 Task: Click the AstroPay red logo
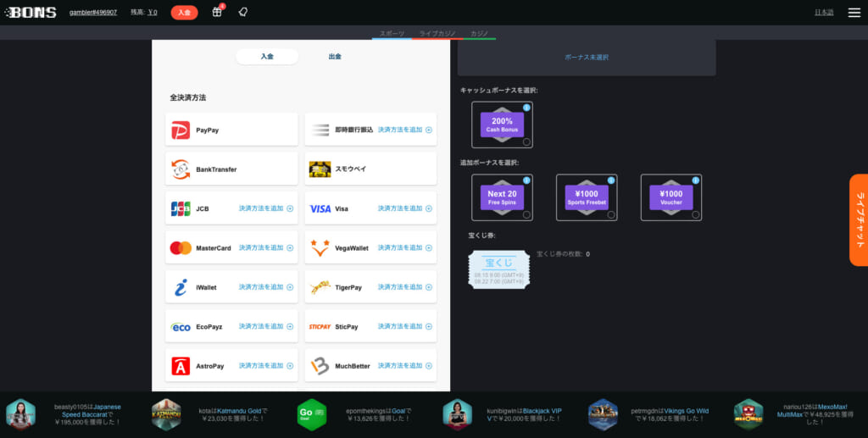pyautogui.click(x=181, y=366)
